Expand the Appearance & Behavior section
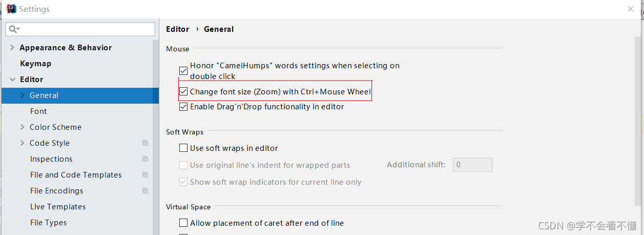644x235 pixels. click(x=12, y=48)
